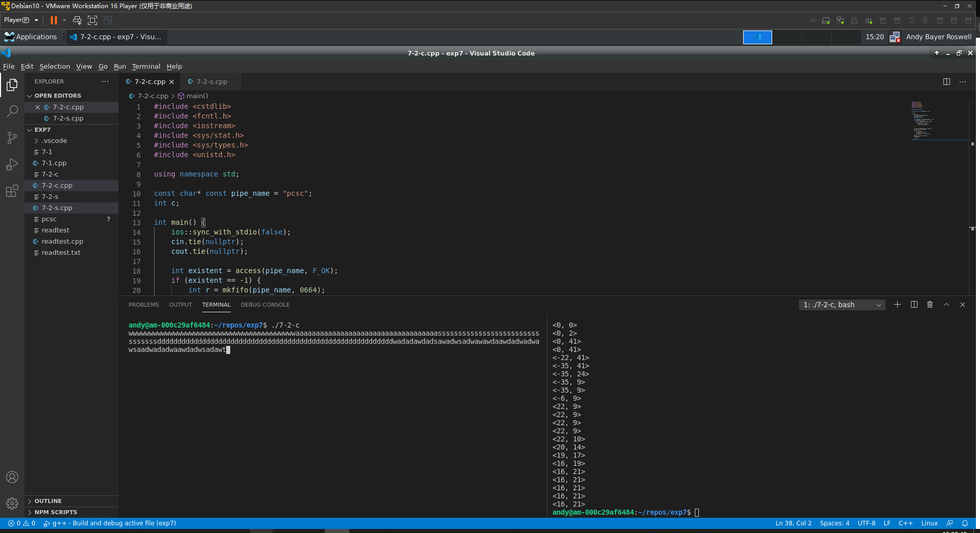Change indentation via Spaces: 4

pyautogui.click(x=834, y=523)
